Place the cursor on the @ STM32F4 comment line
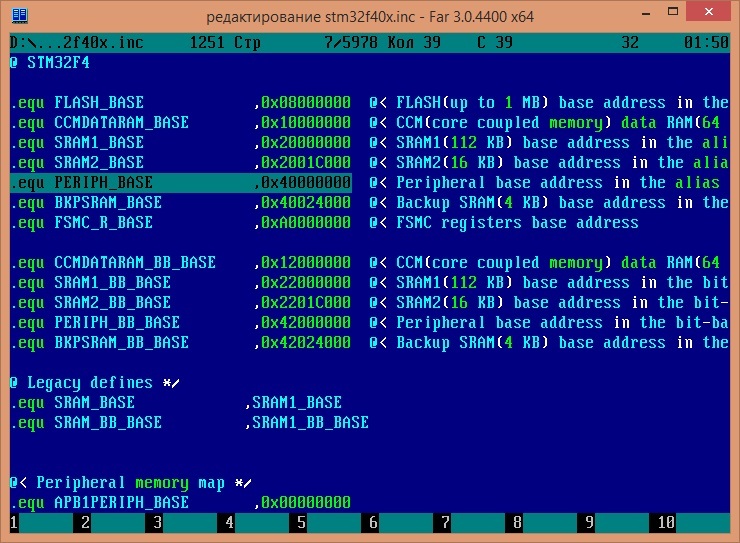Screen dimensions: 740x543 50,62
